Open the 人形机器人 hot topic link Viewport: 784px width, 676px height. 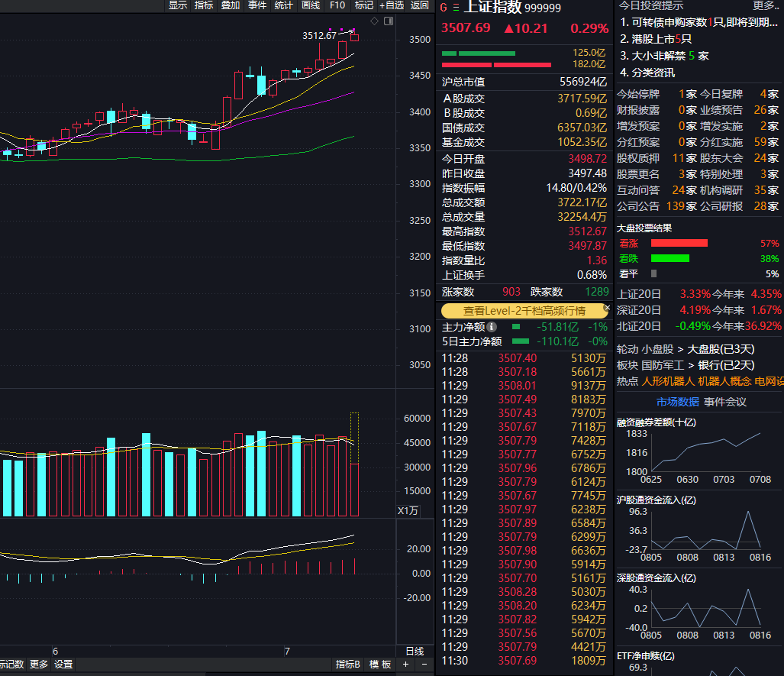[668, 380]
